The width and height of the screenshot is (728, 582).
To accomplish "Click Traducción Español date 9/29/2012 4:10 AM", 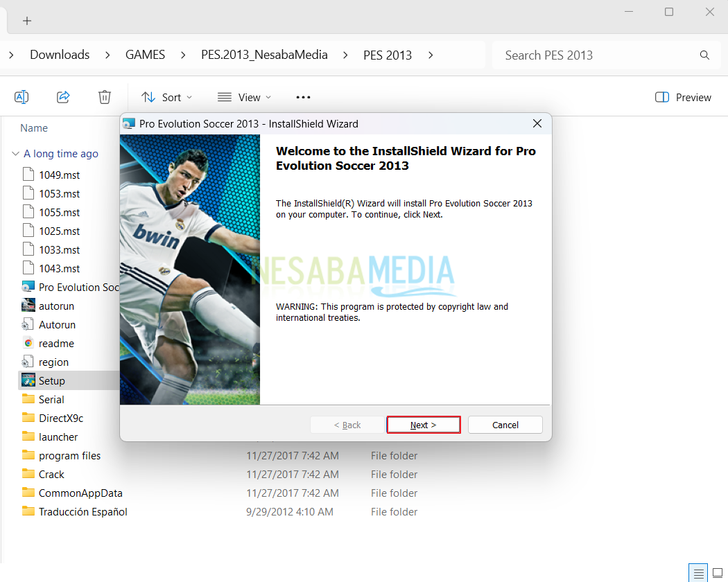I will (290, 511).
